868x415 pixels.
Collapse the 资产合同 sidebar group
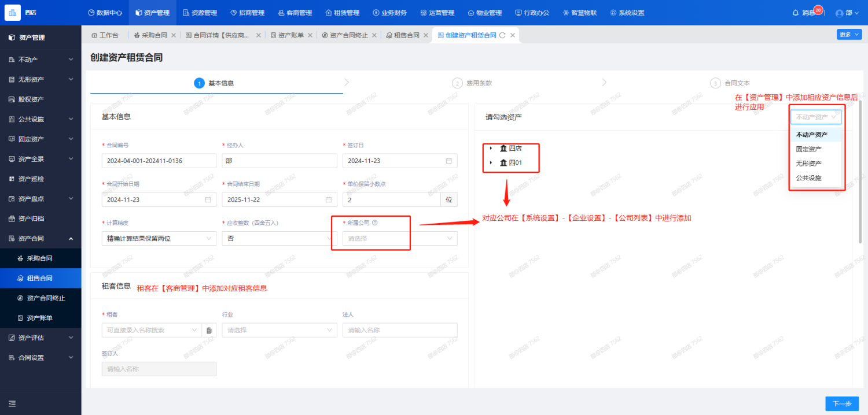click(x=41, y=238)
